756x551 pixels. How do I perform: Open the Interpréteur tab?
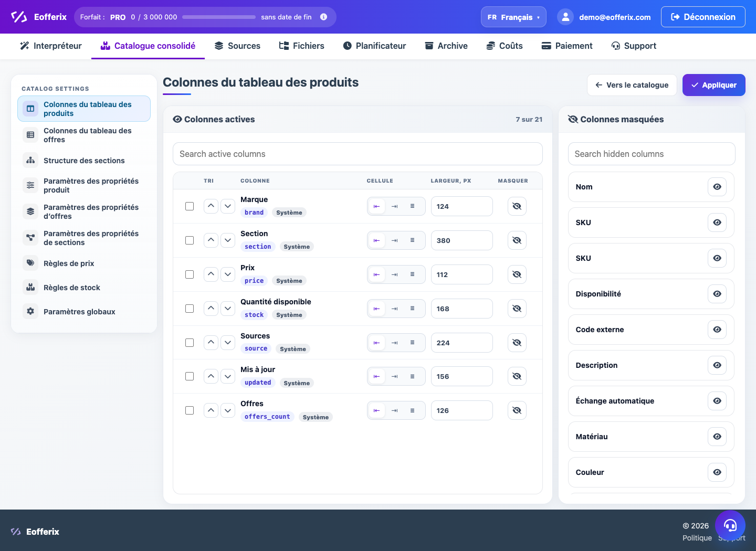51,46
